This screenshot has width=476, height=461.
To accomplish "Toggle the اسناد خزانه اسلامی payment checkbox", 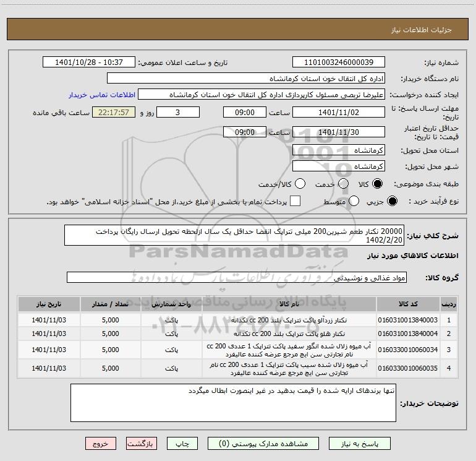I will coord(295,201).
